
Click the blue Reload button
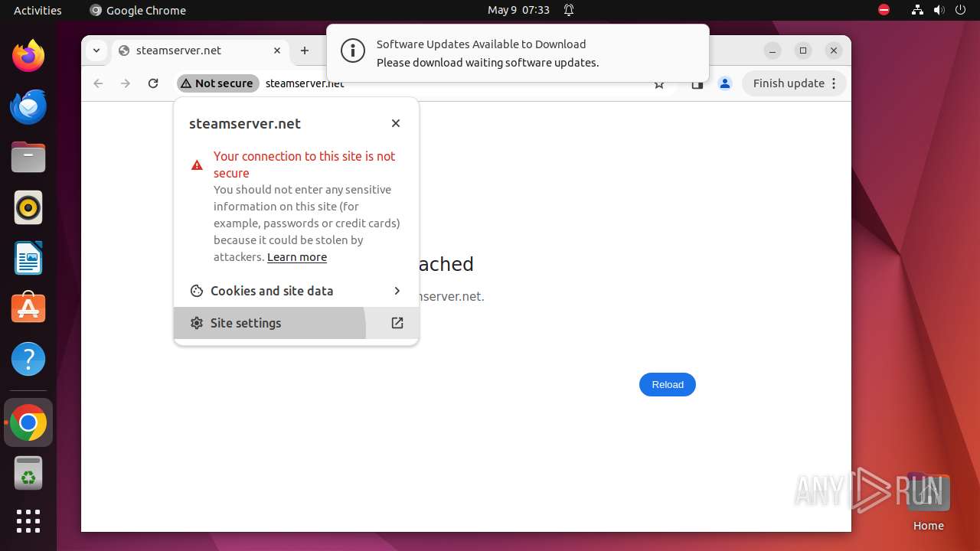(668, 384)
